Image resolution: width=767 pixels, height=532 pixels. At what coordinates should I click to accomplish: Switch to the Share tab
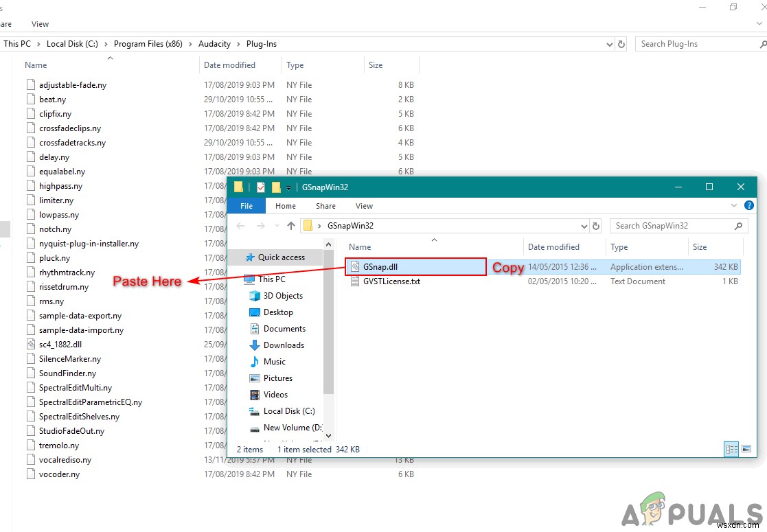pos(325,205)
